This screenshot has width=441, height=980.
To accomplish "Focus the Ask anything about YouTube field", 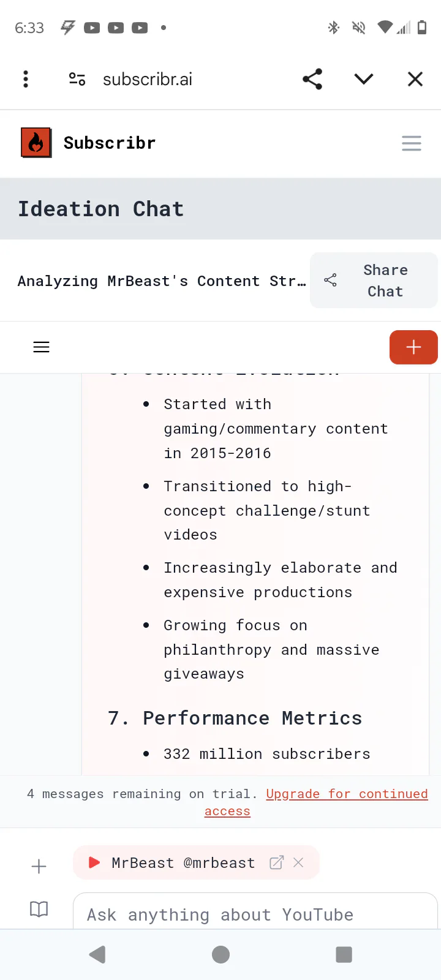I will click(x=255, y=914).
